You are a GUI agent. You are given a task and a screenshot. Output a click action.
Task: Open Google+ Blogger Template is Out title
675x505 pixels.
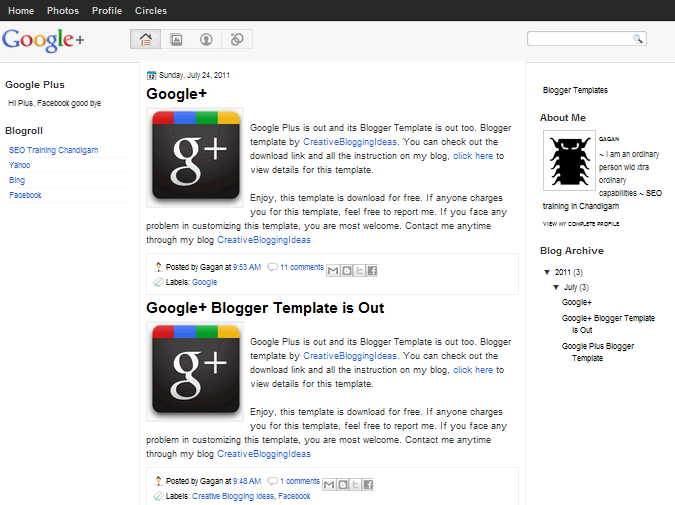[265, 308]
